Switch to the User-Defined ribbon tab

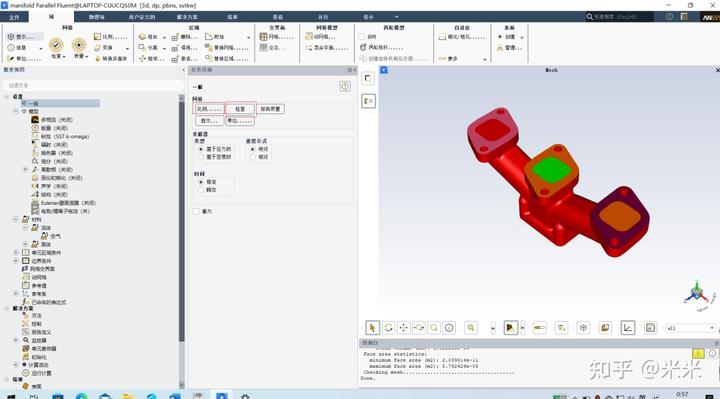click(141, 17)
